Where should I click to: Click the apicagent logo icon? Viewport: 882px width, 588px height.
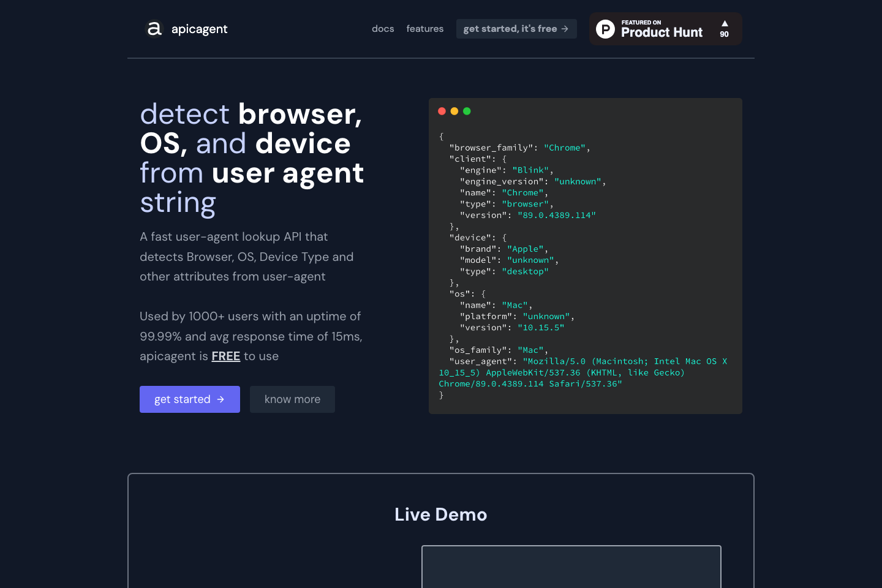(154, 29)
